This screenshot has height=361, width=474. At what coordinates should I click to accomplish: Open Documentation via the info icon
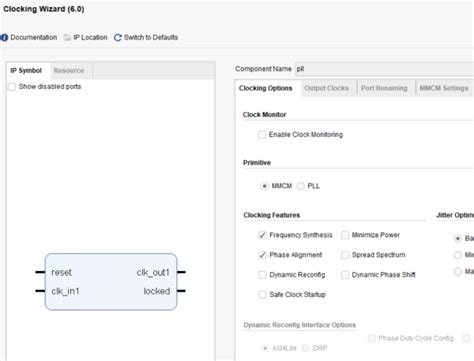click(4, 37)
